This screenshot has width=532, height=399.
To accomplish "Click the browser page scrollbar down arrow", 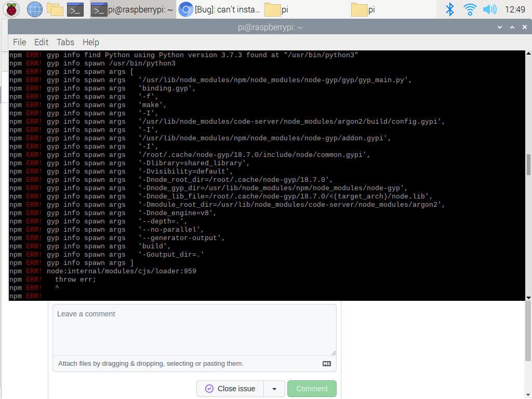I will [528, 395].
